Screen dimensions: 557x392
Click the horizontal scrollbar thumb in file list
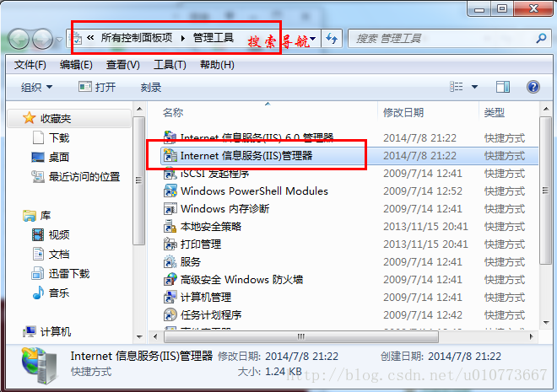301,336
